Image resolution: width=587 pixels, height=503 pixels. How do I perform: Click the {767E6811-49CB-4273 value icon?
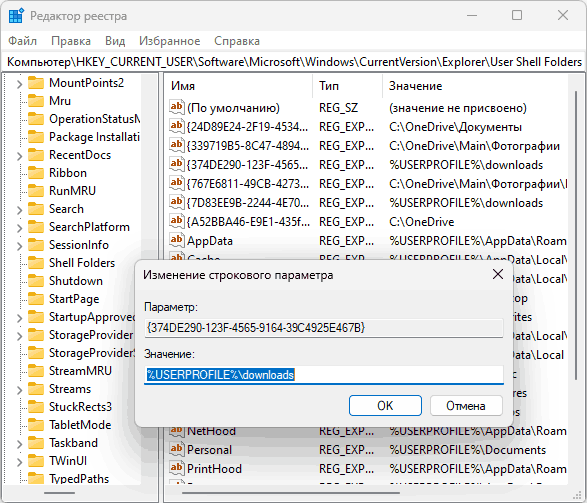tap(177, 183)
